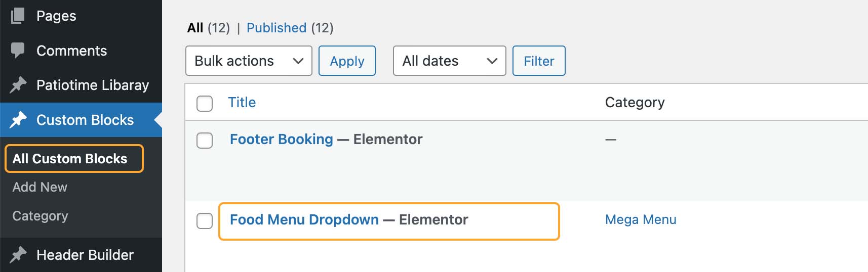Click the Mega Menu category link
Viewport: 868px width, 272px height.
coord(641,219)
